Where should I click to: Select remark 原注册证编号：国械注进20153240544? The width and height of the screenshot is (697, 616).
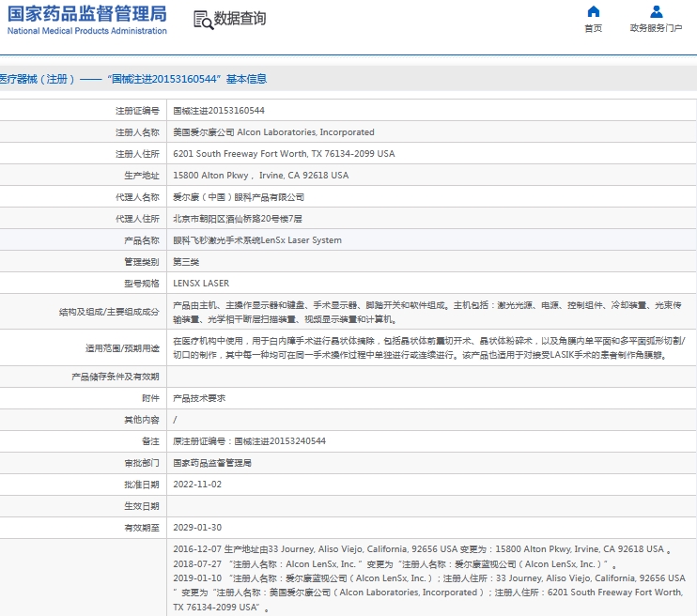click(249, 441)
